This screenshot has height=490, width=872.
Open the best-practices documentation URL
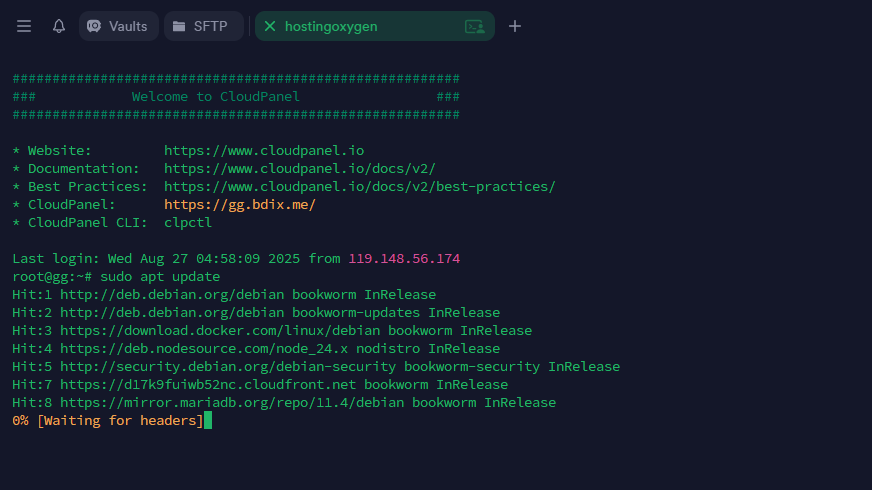(x=360, y=187)
